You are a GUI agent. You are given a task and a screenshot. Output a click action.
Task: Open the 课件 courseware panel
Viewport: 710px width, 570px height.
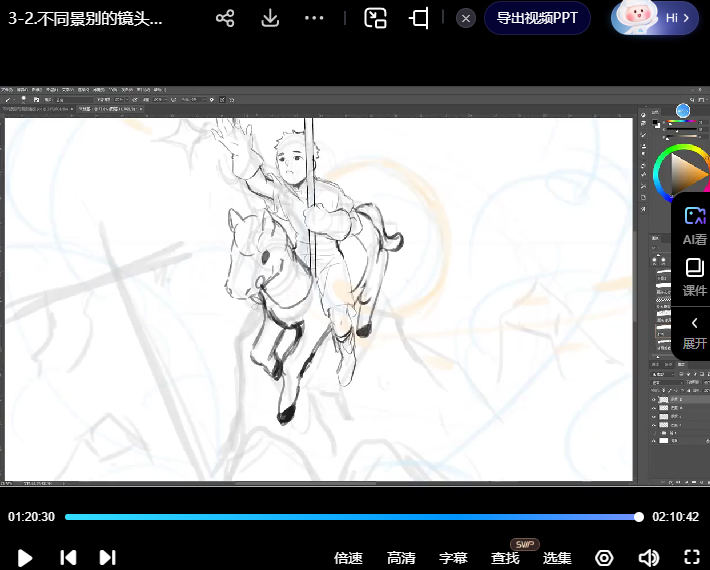(694, 277)
